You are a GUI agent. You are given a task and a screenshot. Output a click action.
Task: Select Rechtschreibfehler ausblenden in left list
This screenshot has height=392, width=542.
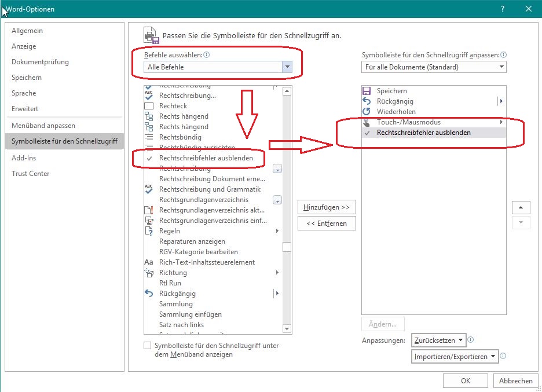pos(206,158)
